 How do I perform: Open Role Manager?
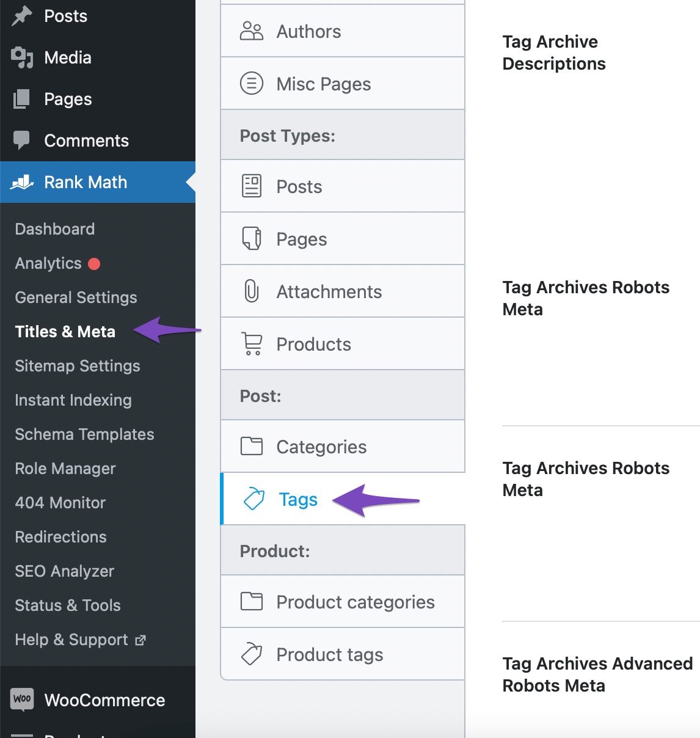click(x=65, y=469)
